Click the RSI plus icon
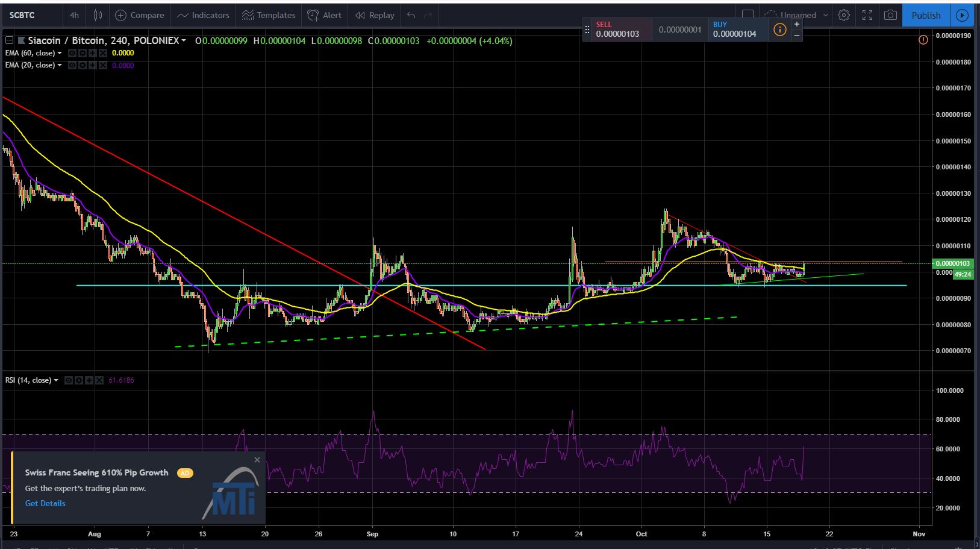Image resolution: width=980 pixels, height=549 pixels. click(89, 380)
